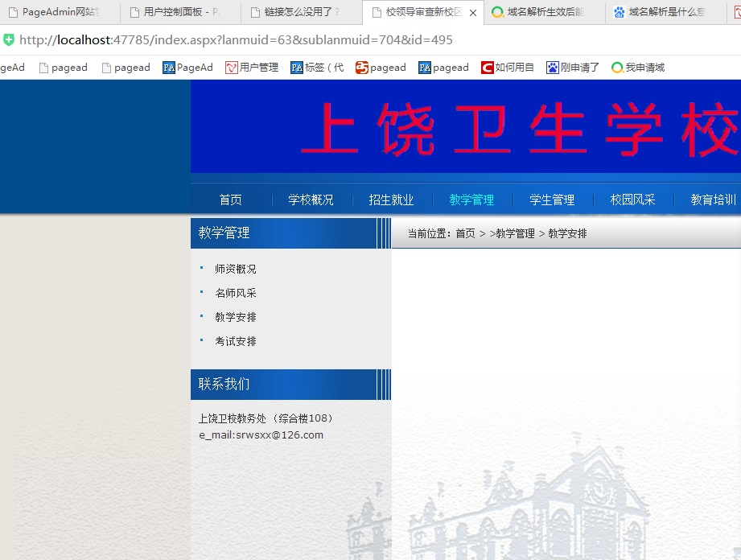Open the 招生就业 navigation menu
Image resolution: width=741 pixels, height=560 pixels.
pyautogui.click(x=391, y=200)
